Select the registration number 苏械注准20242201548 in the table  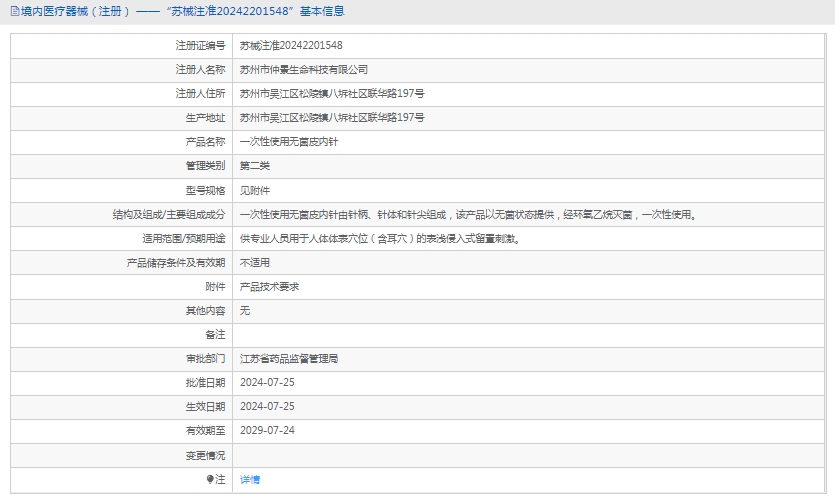(291, 46)
